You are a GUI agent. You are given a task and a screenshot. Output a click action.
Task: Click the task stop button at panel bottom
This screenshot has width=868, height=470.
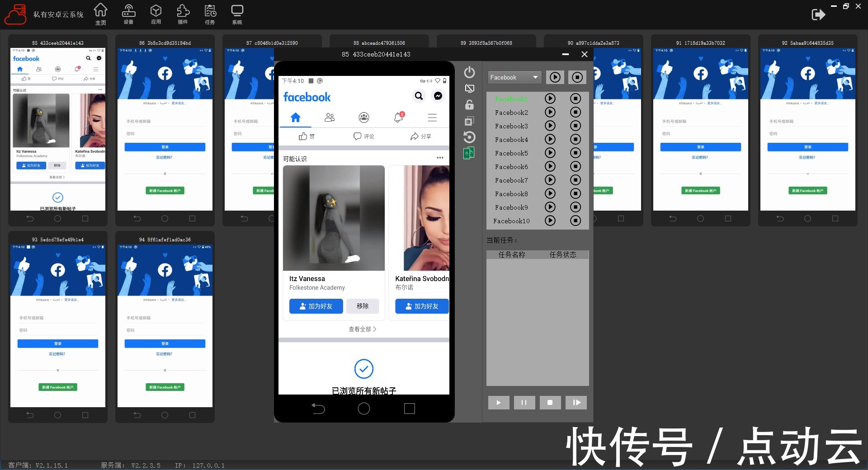click(550, 403)
